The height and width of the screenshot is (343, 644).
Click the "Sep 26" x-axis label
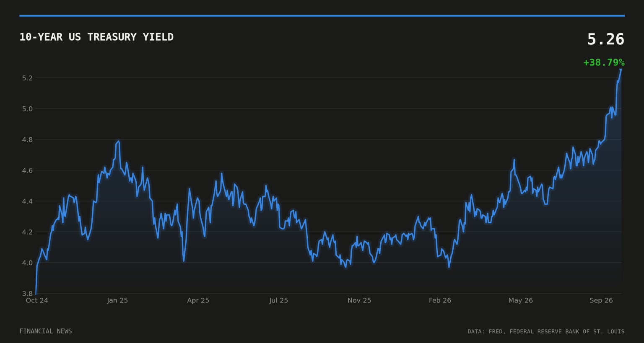(x=601, y=300)
